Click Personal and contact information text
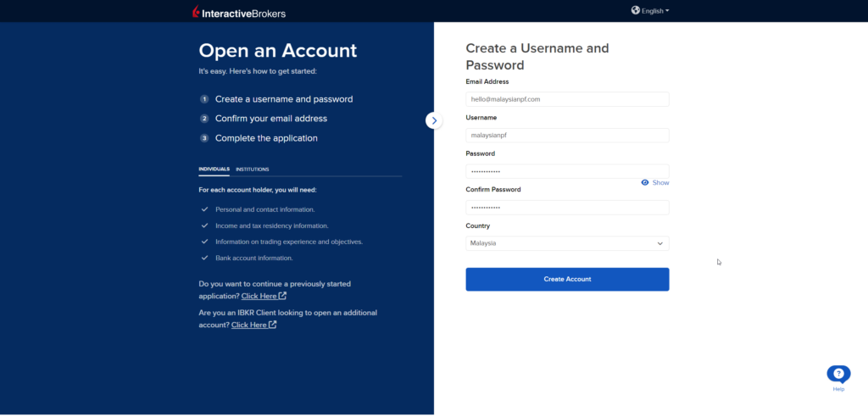 265,209
